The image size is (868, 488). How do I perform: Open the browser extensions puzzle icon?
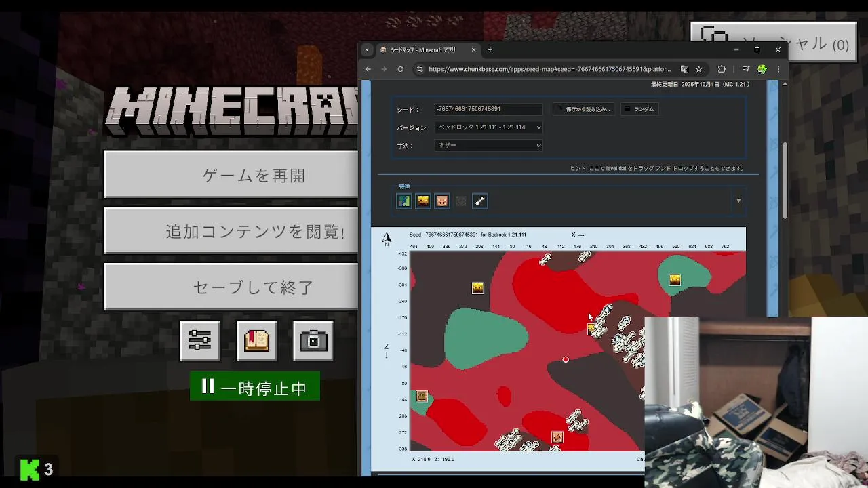(x=722, y=69)
